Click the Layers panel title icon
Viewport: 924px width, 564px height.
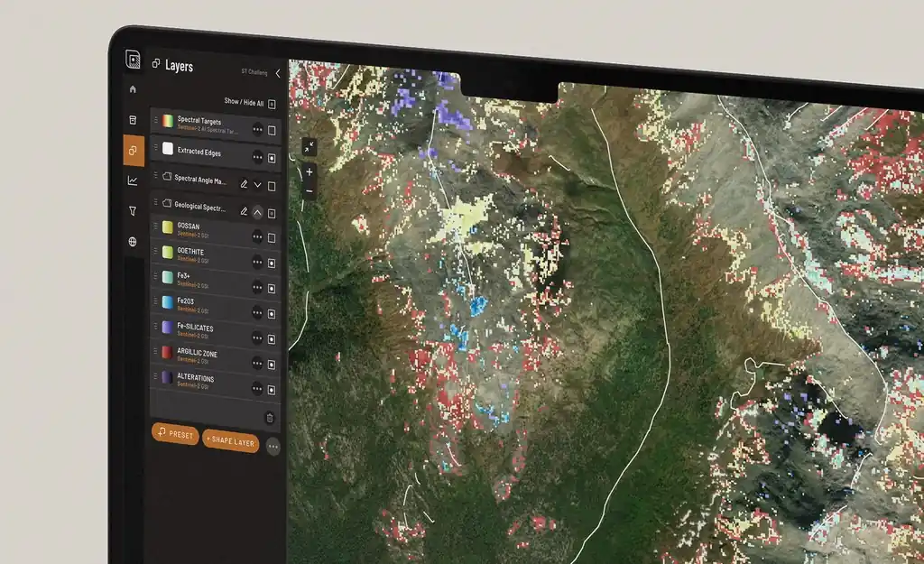tap(156, 63)
